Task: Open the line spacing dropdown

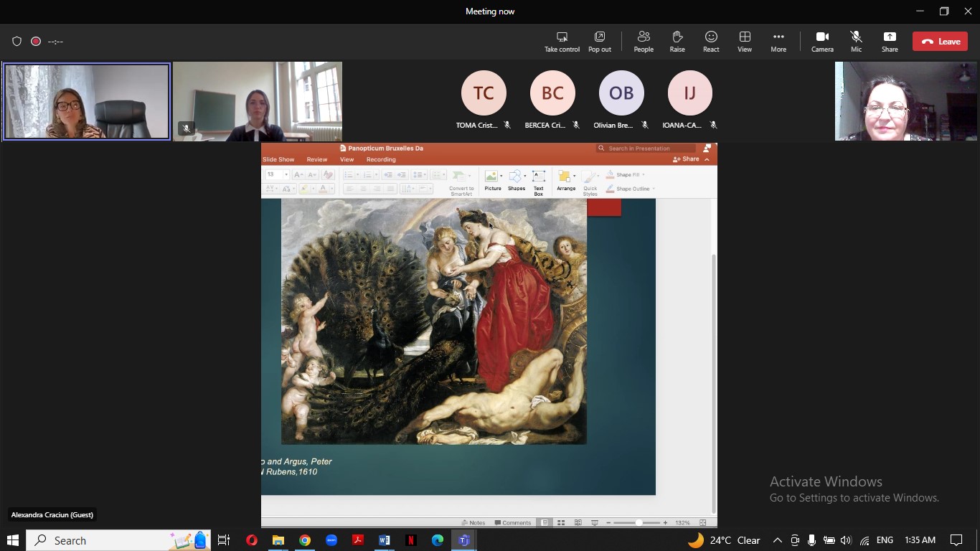Action: pos(419,174)
